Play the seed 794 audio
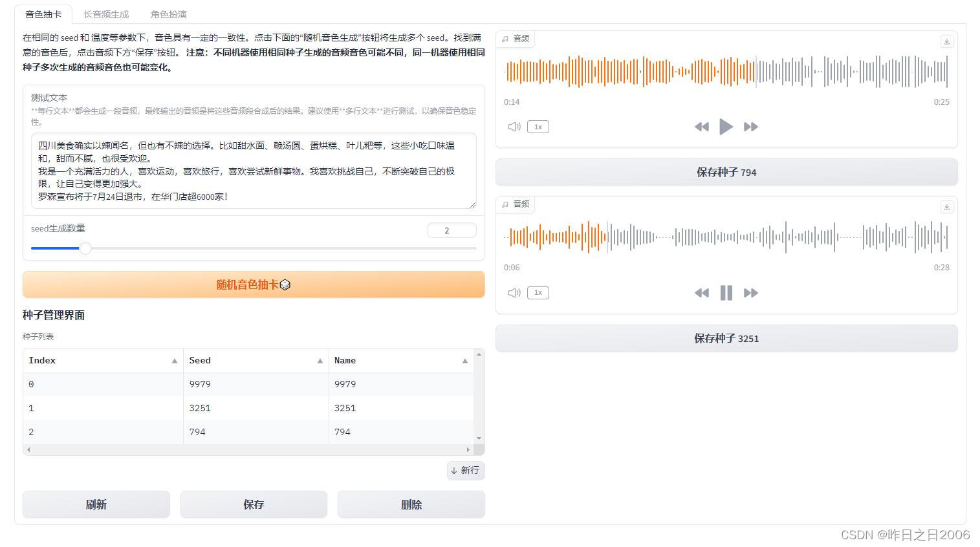Viewport: 980px width, 547px height. click(x=726, y=127)
